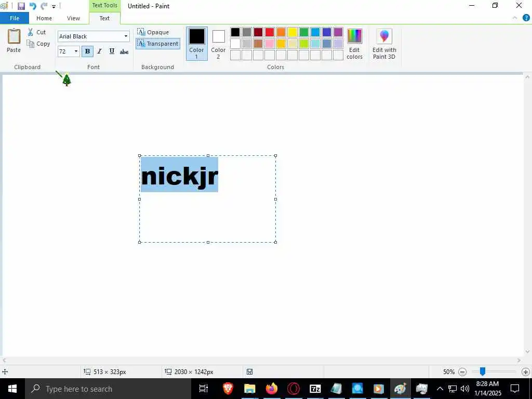
Task: Toggle Strikethrough formatting
Action: [x=124, y=51]
